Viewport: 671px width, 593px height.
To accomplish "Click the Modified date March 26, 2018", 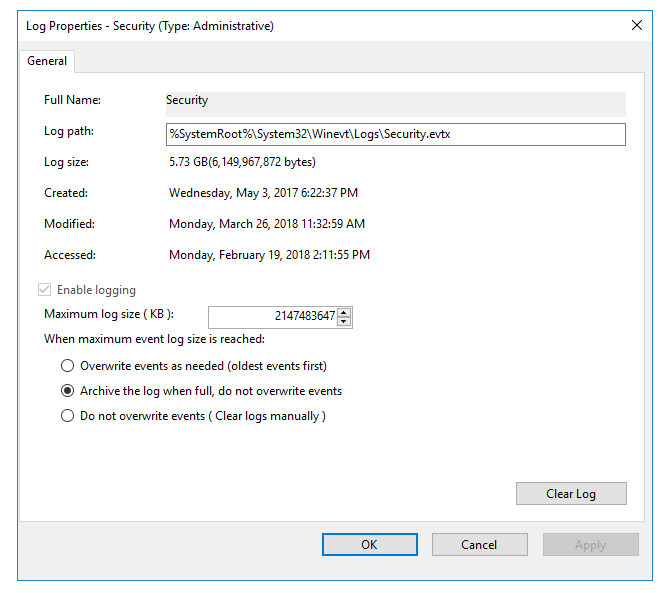I will (x=267, y=224).
